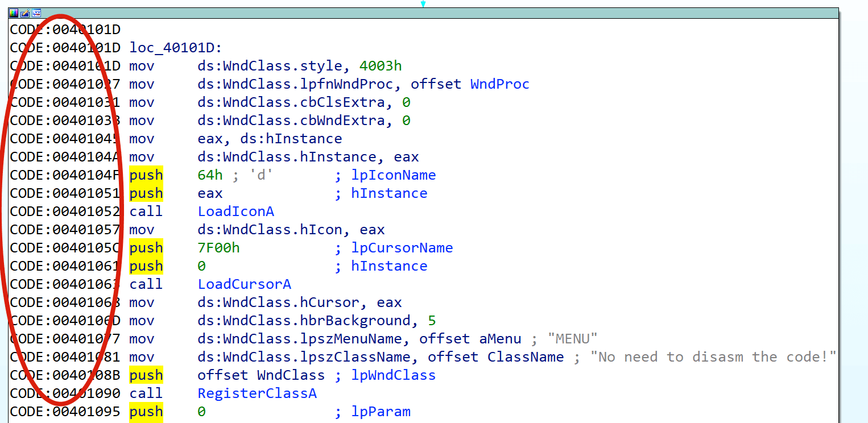Click push mnemonic before offset WndClass

146,375
